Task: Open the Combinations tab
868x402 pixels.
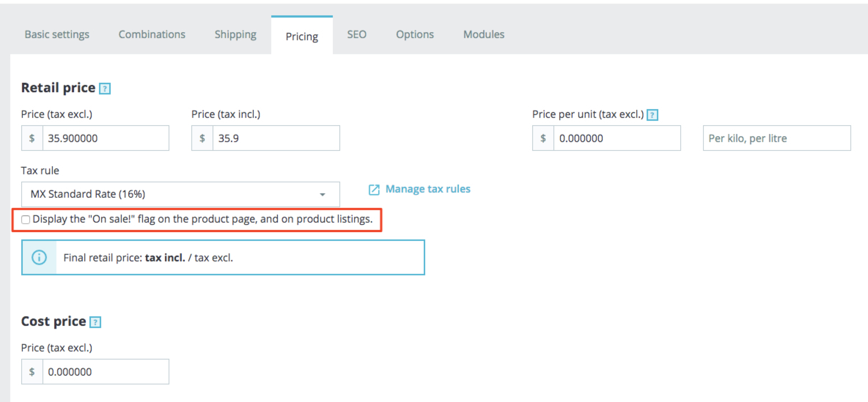Action: (x=152, y=34)
